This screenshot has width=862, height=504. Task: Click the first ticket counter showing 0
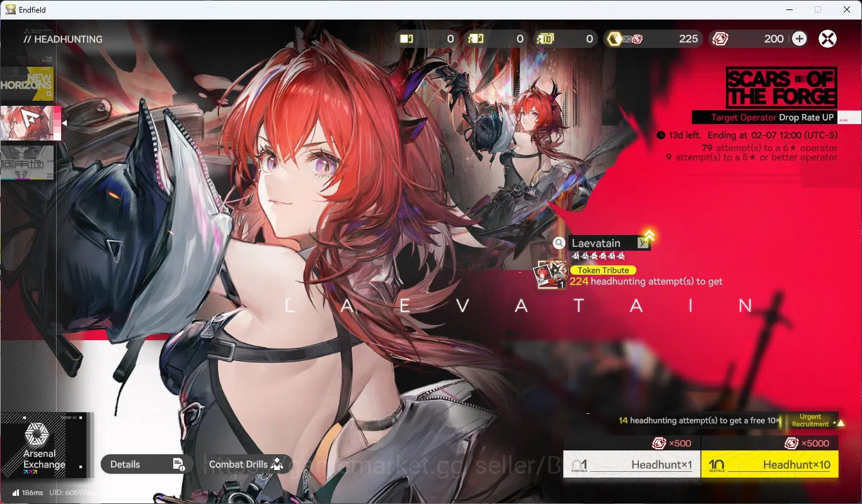427,39
